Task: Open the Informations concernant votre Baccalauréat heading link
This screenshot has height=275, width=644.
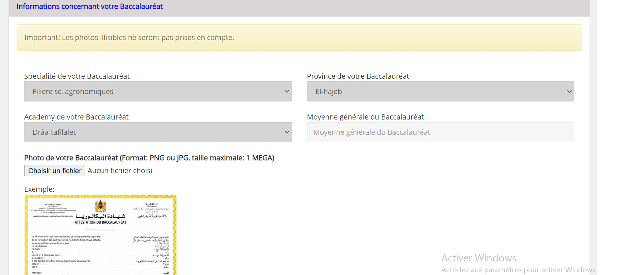Action: tap(89, 6)
